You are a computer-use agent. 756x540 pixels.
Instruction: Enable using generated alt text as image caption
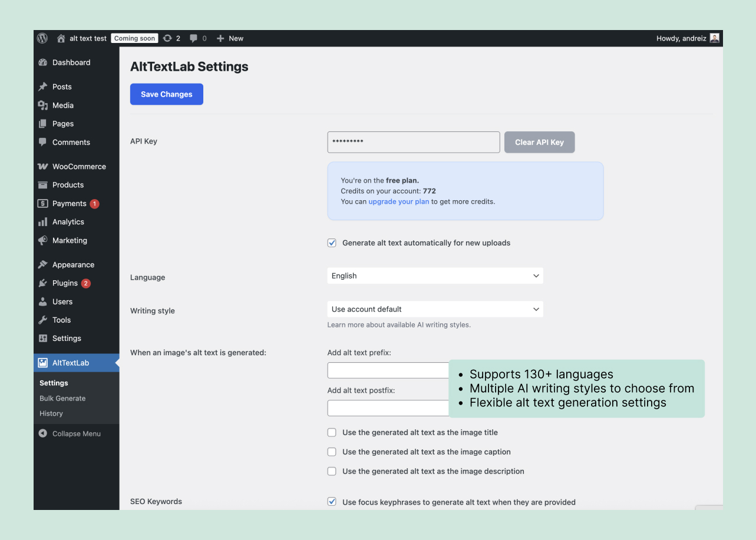click(332, 452)
